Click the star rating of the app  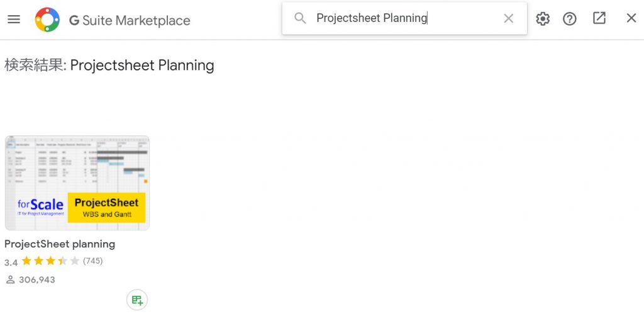pos(50,261)
